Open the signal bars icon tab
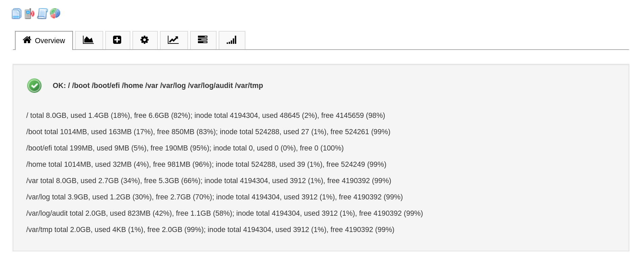Viewport: 644px width, 266px height. [232, 40]
